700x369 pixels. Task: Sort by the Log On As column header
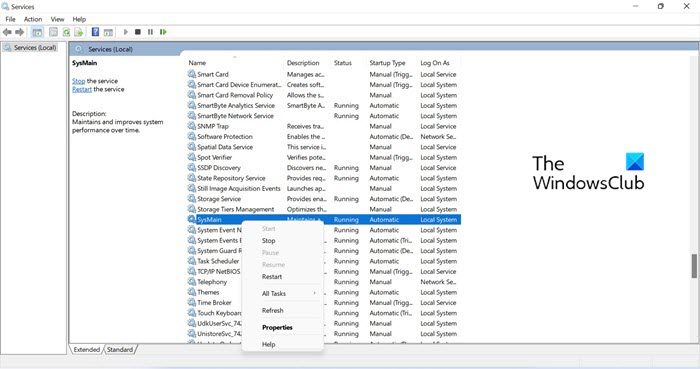click(435, 63)
